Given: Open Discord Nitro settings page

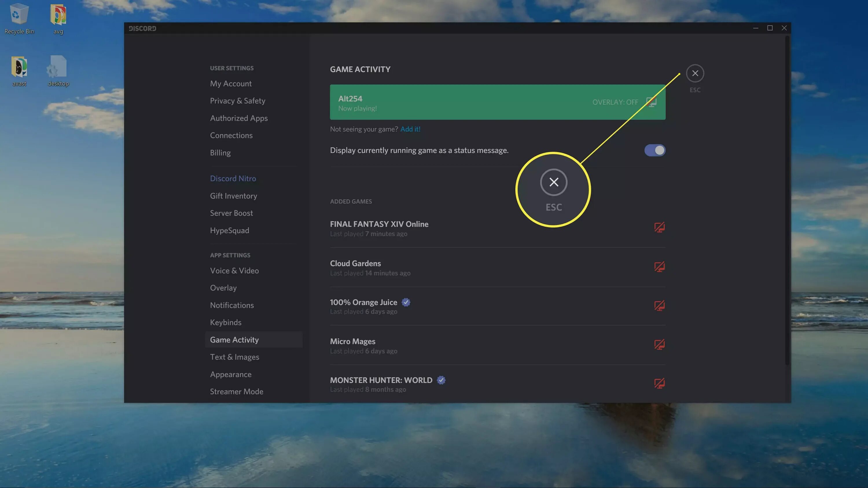Looking at the screenshot, I should (233, 178).
